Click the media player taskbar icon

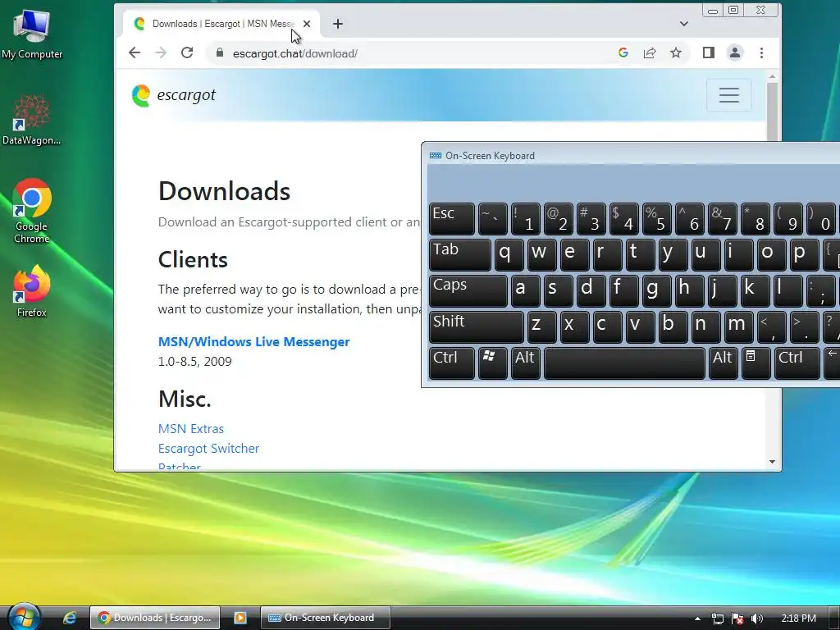click(x=240, y=618)
